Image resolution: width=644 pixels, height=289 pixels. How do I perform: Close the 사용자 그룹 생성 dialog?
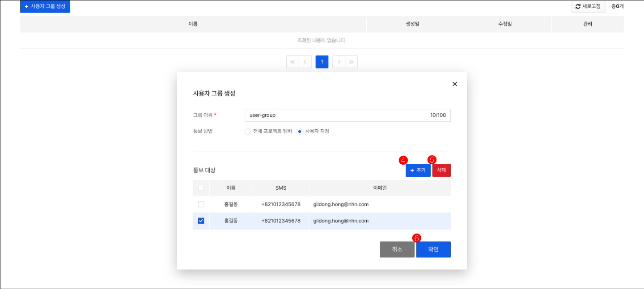coord(455,84)
